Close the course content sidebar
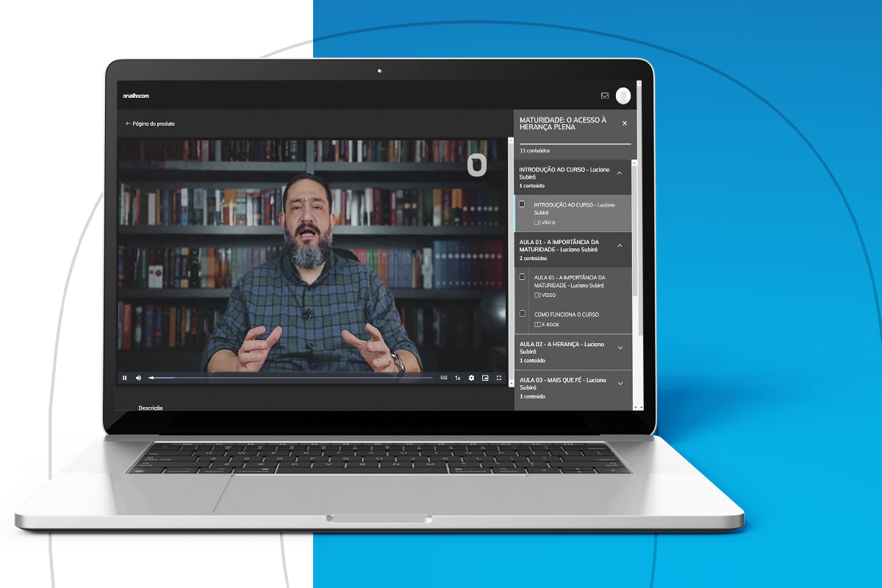Viewport: 882px width, 588px height. (625, 123)
